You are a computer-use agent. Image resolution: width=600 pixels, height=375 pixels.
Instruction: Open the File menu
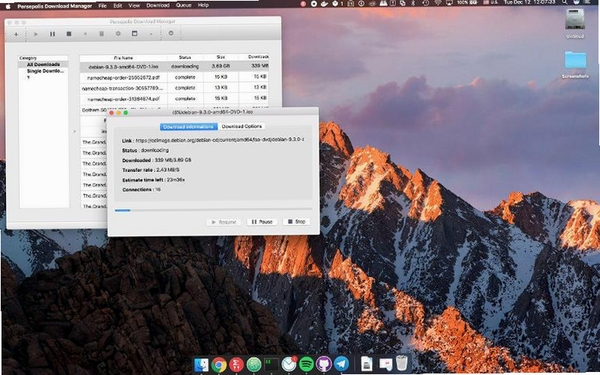tap(103, 5)
